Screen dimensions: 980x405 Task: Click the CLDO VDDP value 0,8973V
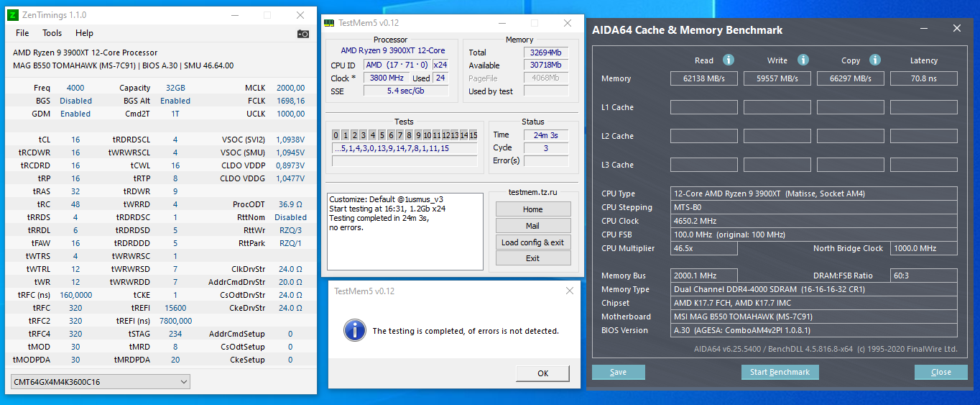coord(290,165)
